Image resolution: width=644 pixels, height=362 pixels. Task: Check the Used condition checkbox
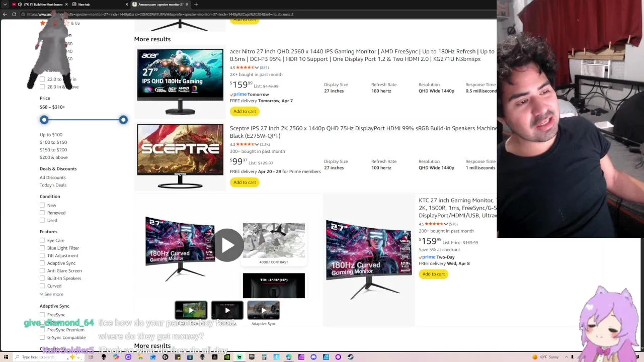42,220
